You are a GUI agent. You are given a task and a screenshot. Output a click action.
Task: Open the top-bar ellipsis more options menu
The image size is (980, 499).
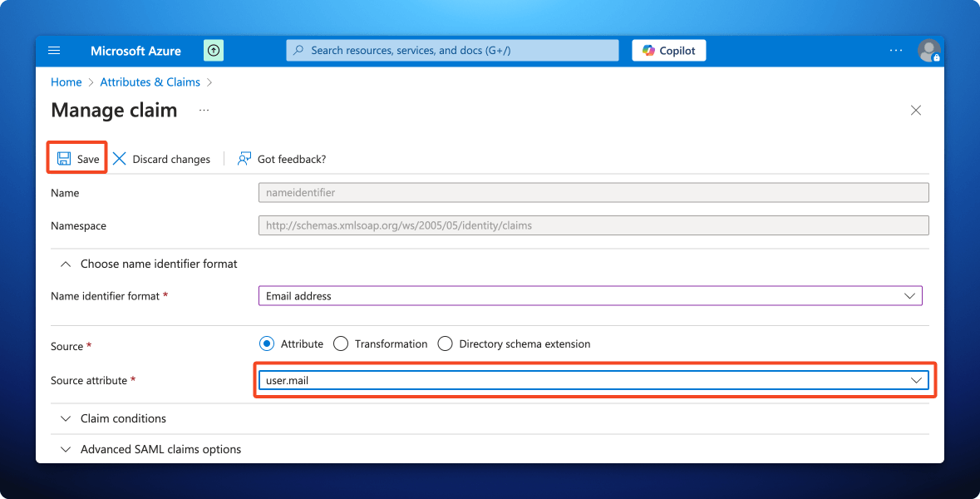coord(895,51)
